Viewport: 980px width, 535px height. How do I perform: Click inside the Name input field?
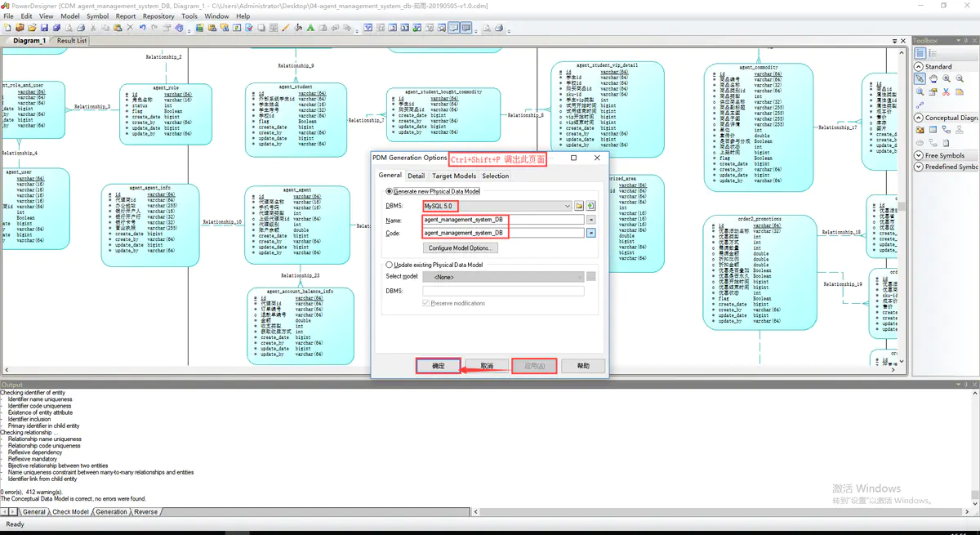pyautogui.click(x=490, y=218)
